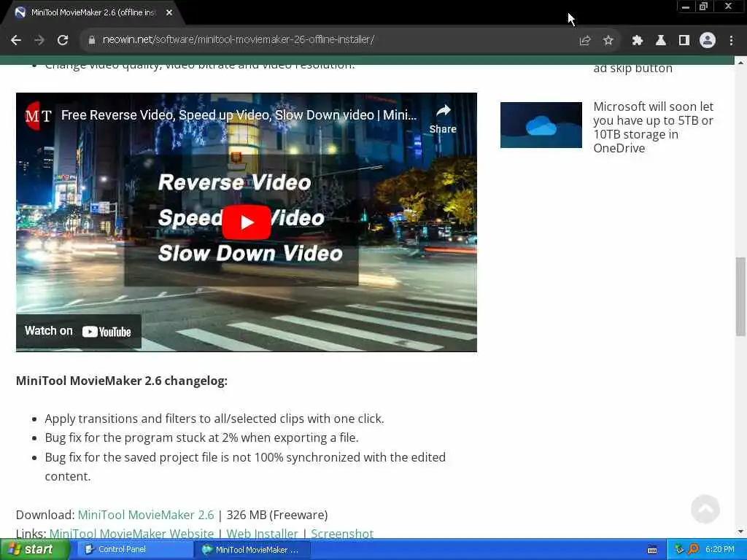747x560 pixels.
Task: Open the user profile avatar menu
Action: click(x=708, y=41)
